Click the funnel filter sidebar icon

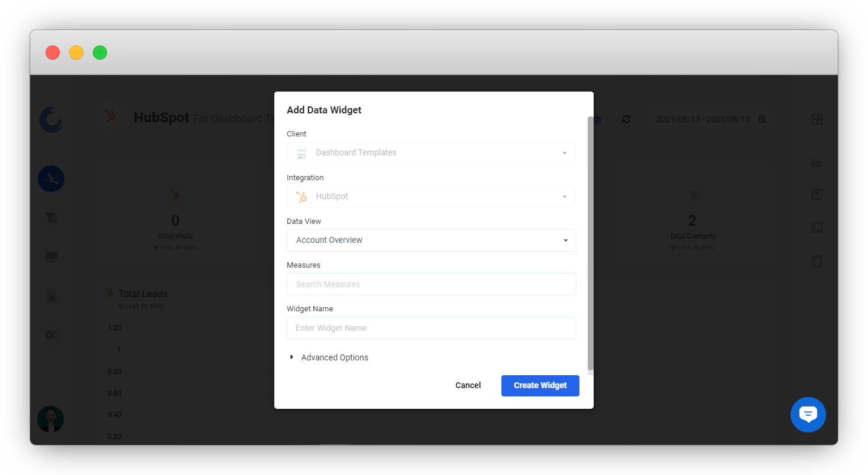point(51,218)
